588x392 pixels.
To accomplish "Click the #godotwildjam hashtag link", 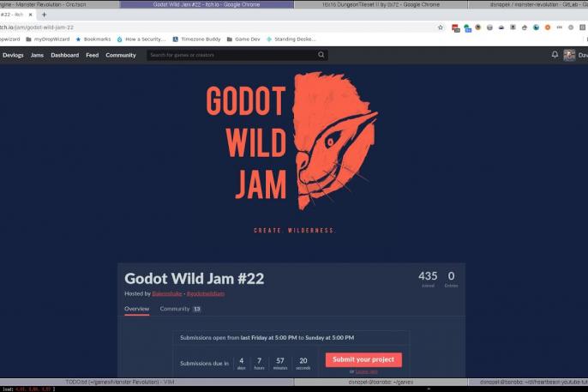I will [206, 293].
